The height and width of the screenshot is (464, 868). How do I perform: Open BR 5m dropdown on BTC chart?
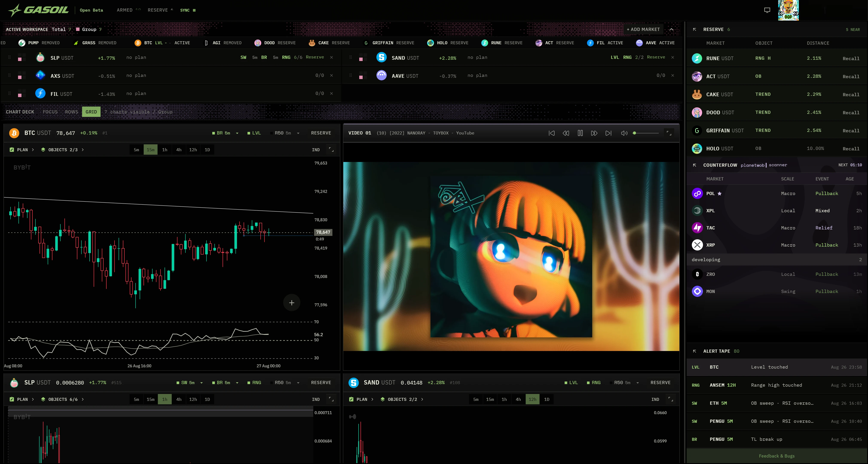237,133
